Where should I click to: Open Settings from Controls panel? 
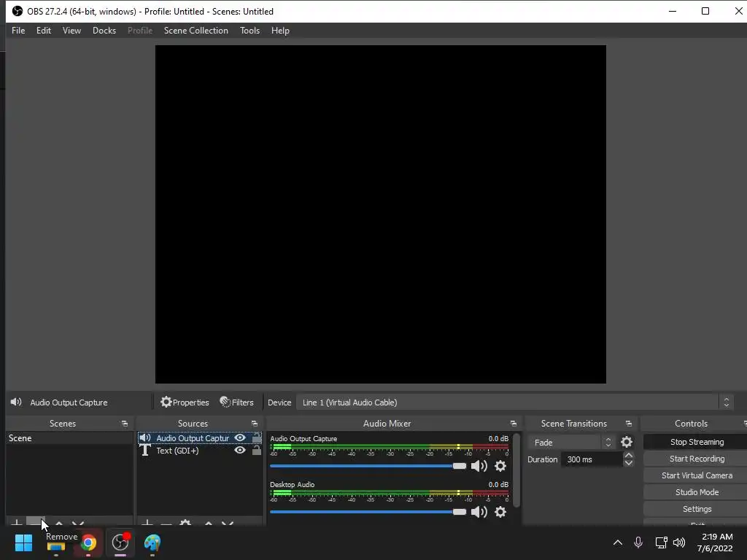point(697,509)
